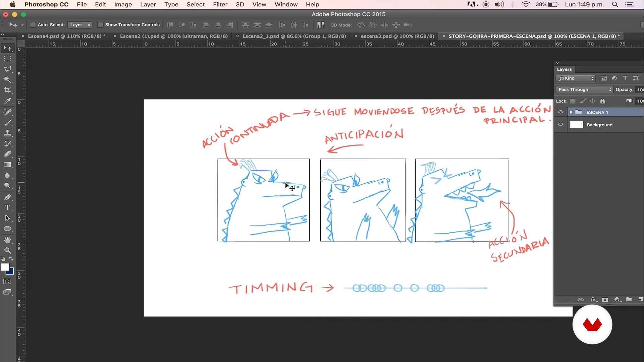Select the Gradient tool

8,165
